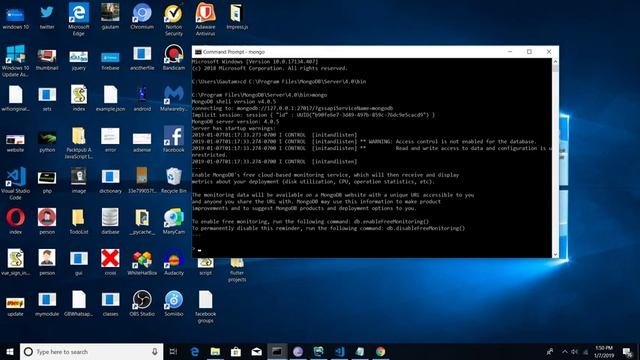Launch Visual Studio Code desktop shortcut

point(16,184)
